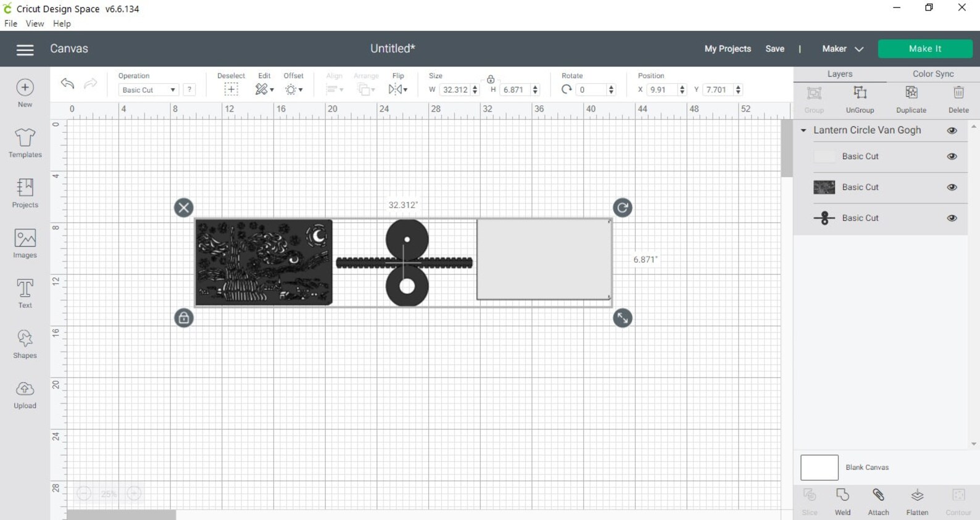Expand the Maker machine dropdown
This screenshot has height=520, width=980.
point(842,49)
